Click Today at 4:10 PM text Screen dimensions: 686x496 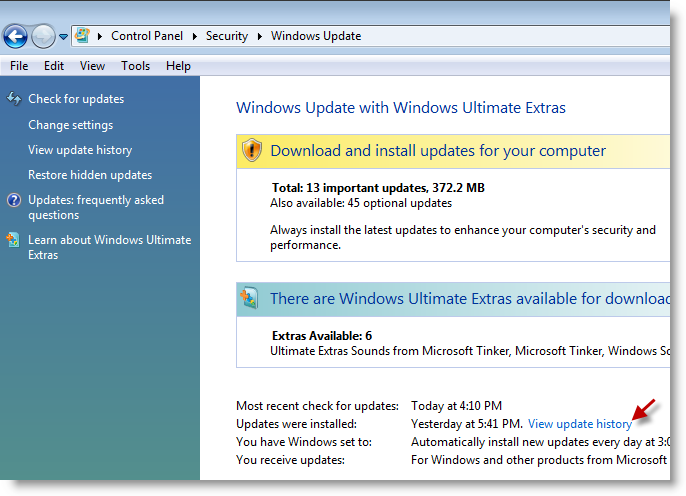(x=456, y=406)
